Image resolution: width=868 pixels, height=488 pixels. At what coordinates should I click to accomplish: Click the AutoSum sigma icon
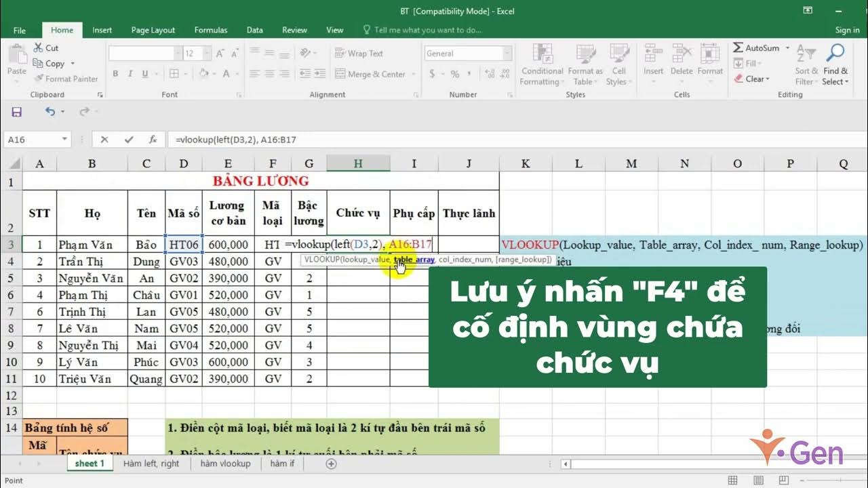tap(738, 48)
